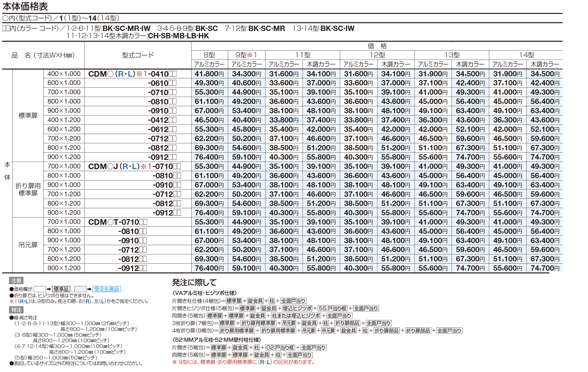588x372 pixels.
Task: Click the 02:戸当り框 boxed part label
Action: click(x=280, y=347)
